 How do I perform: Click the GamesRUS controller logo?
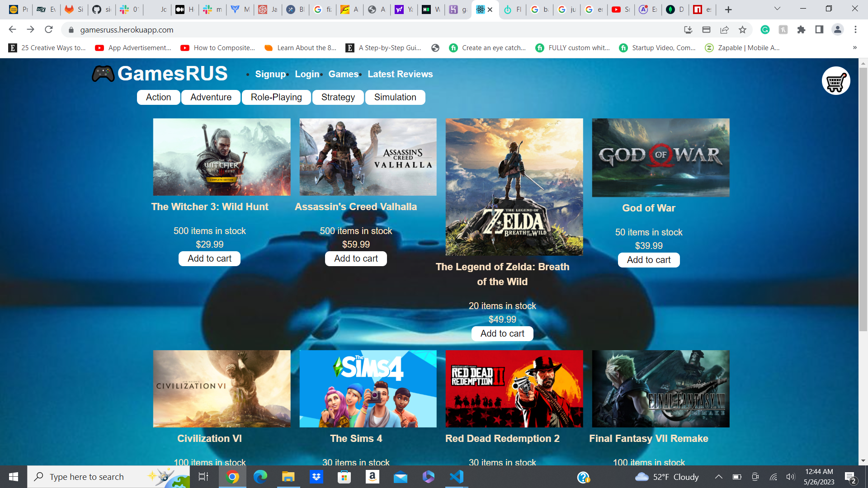pyautogui.click(x=103, y=74)
